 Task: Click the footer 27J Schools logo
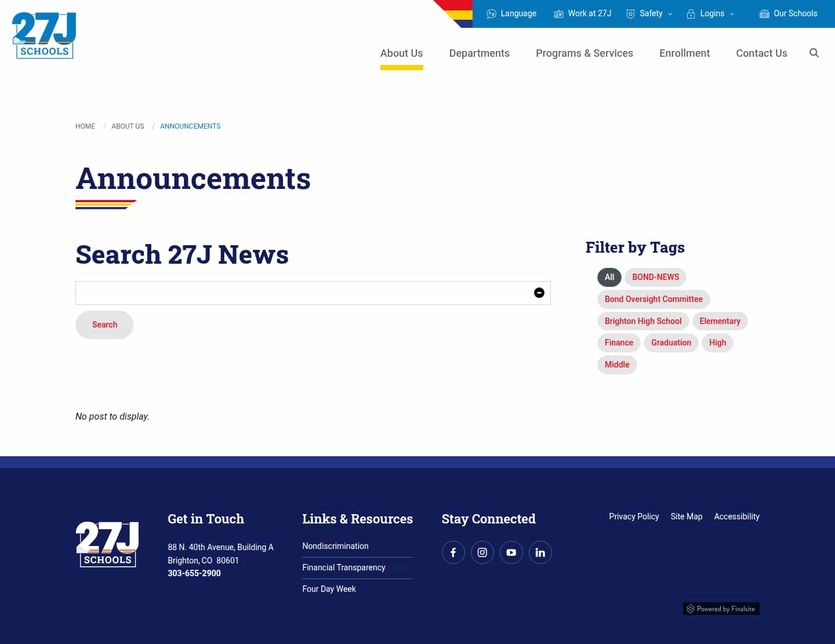[107, 544]
